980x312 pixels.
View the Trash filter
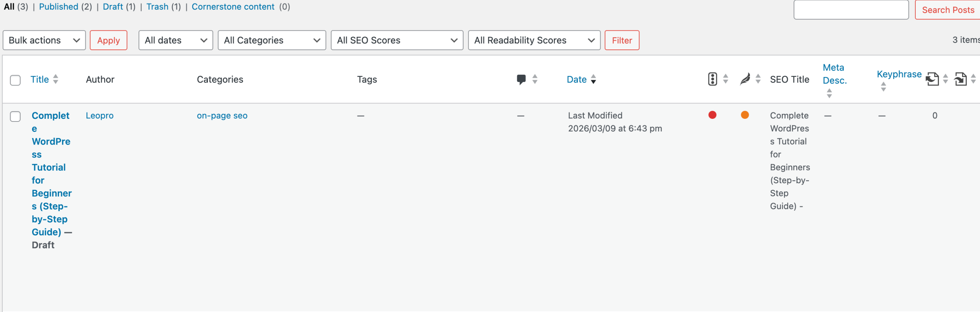pyautogui.click(x=157, y=7)
